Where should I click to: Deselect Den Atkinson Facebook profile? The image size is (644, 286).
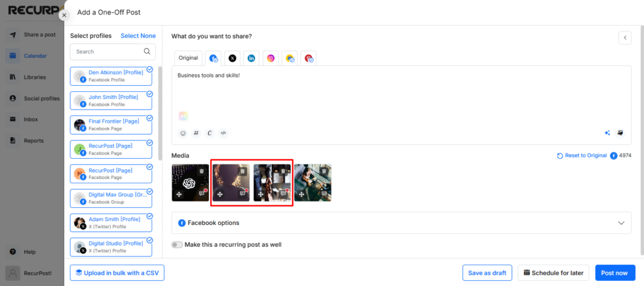coord(111,76)
